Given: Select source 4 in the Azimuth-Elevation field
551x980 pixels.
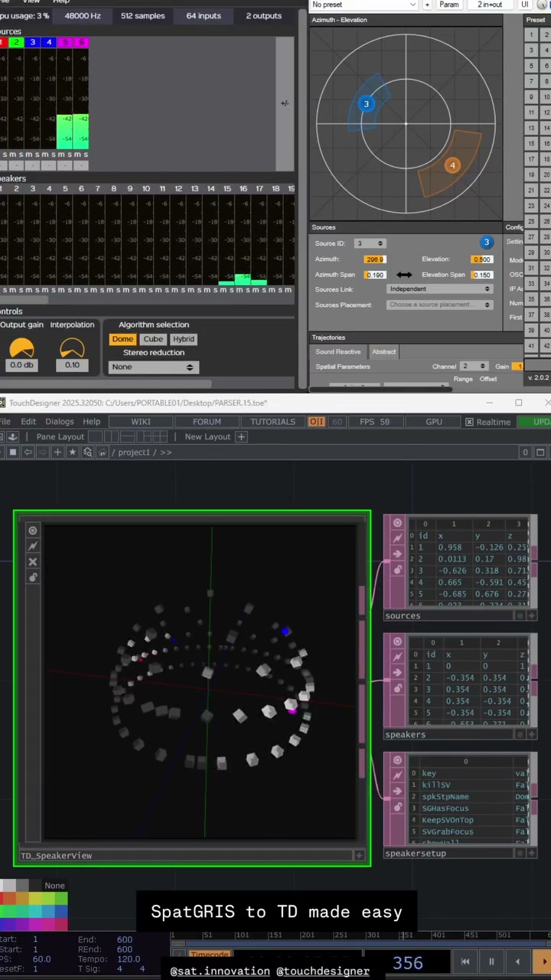Looking at the screenshot, I should click(x=452, y=165).
